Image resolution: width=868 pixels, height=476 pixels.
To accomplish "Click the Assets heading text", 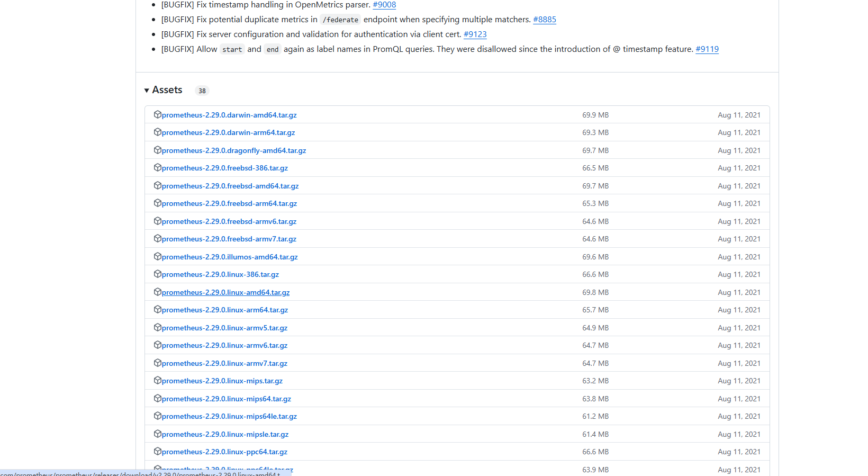I will (167, 90).
